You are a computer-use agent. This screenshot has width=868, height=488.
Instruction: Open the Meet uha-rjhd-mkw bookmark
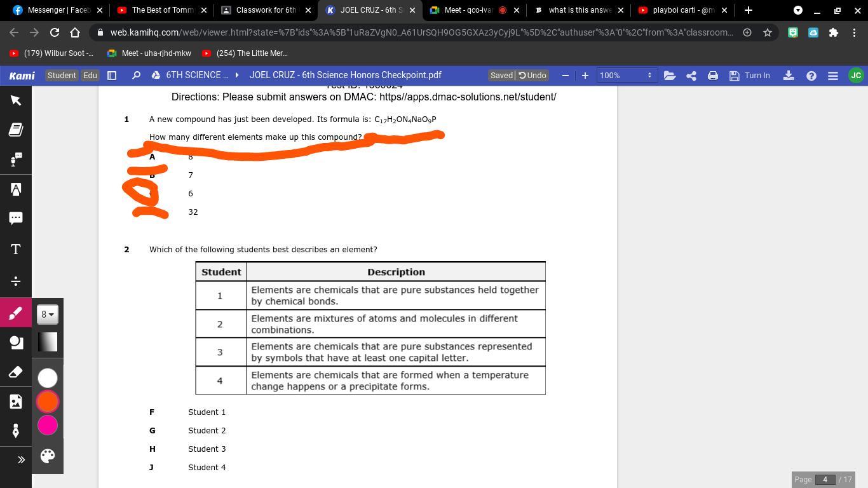149,53
